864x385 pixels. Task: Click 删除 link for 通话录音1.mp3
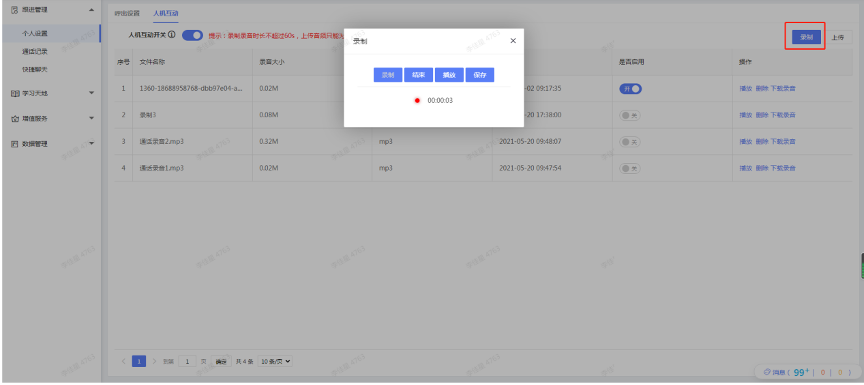(x=762, y=168)
